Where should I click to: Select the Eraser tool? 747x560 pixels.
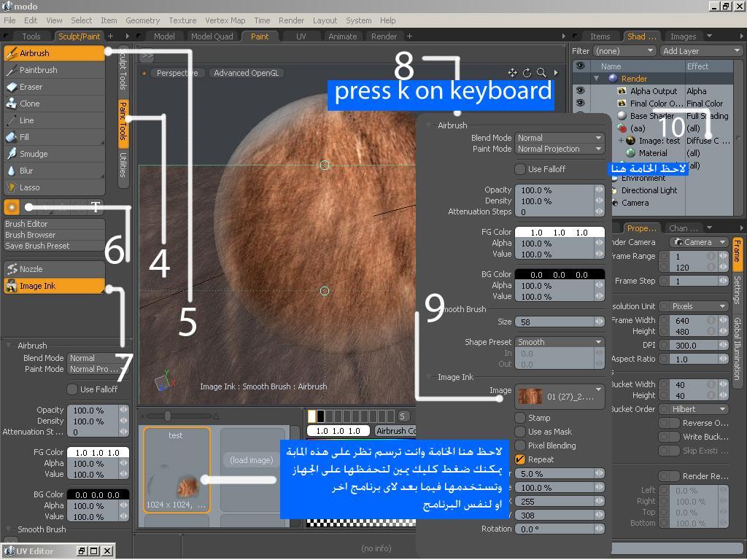coord(54,87)
